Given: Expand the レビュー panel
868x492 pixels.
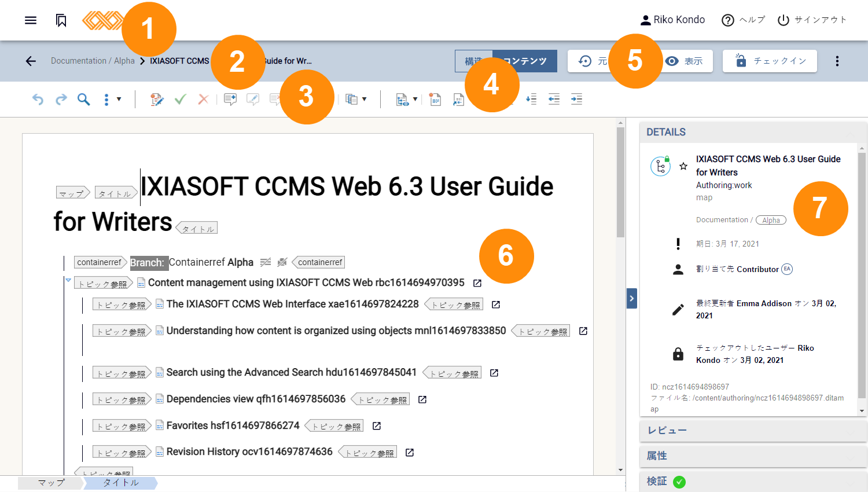Looking at the screenshot, I should [753, 431].
